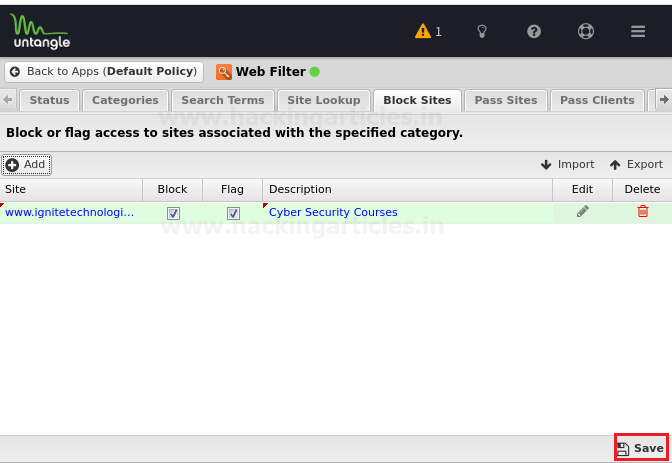This screenshot has width=672, height=463.
Task: Open the Pass Sites tab
Action: pos(506,100)
